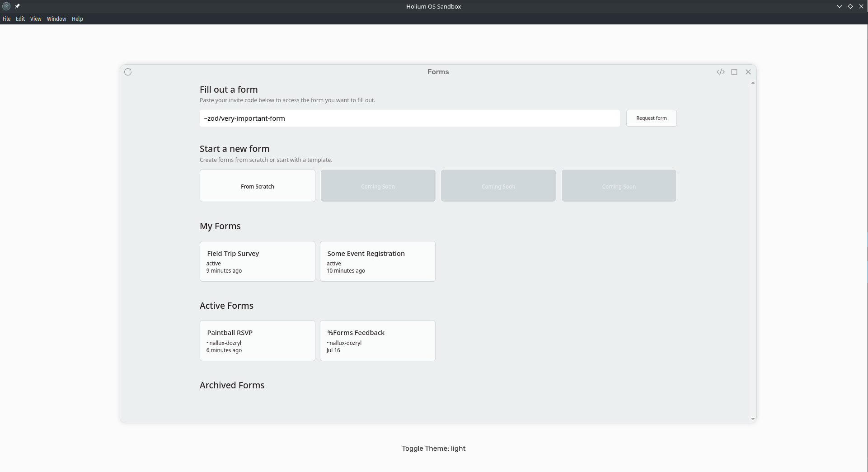
Task: Pin the sandbox window
Action: [18, 6]
